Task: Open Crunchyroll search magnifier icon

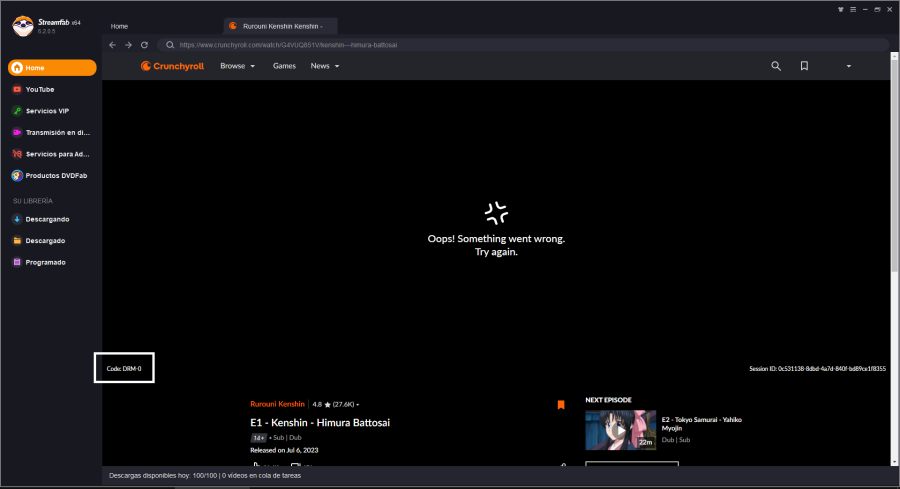Action: pos(776,66)
